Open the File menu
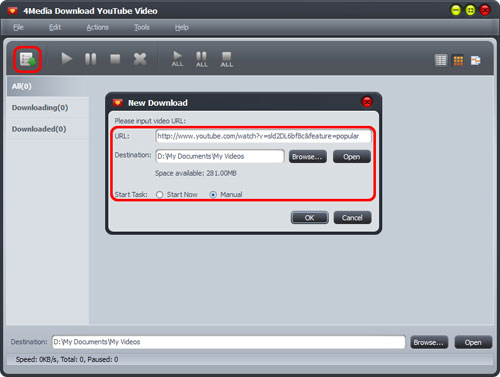 tap(18, 27)
